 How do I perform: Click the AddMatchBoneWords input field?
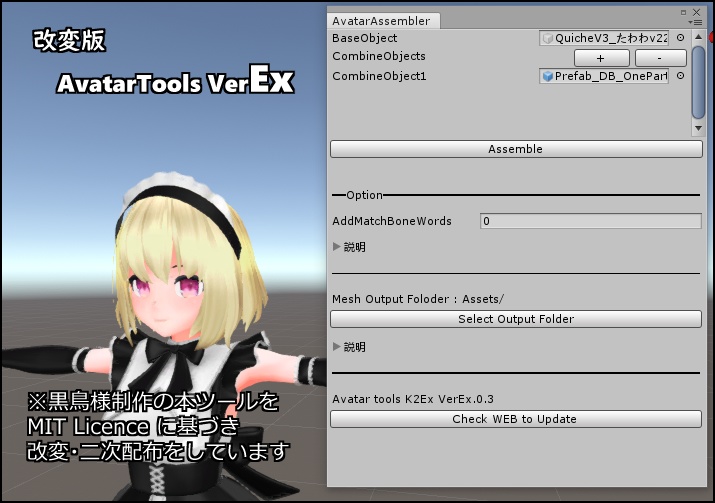point(591,221)
